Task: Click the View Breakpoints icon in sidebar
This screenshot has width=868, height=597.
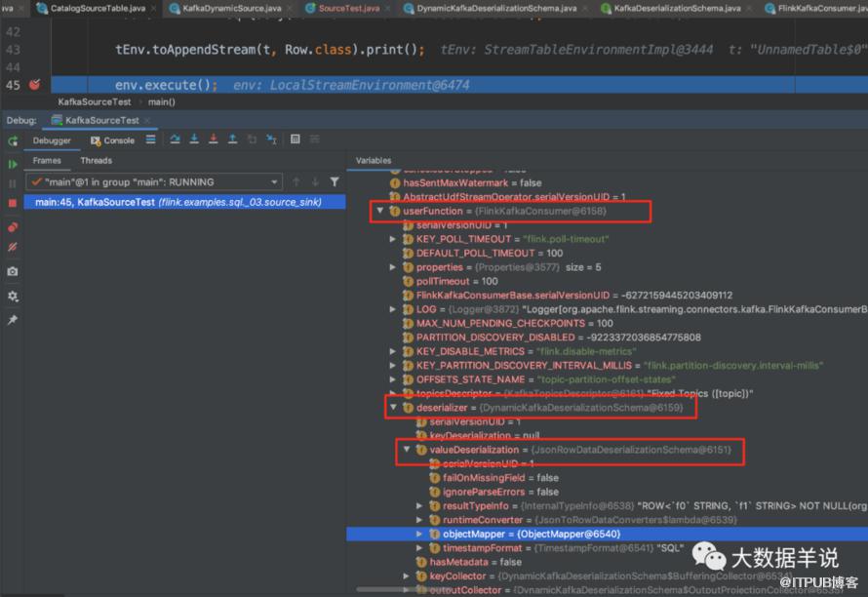Action: [12, 227]
